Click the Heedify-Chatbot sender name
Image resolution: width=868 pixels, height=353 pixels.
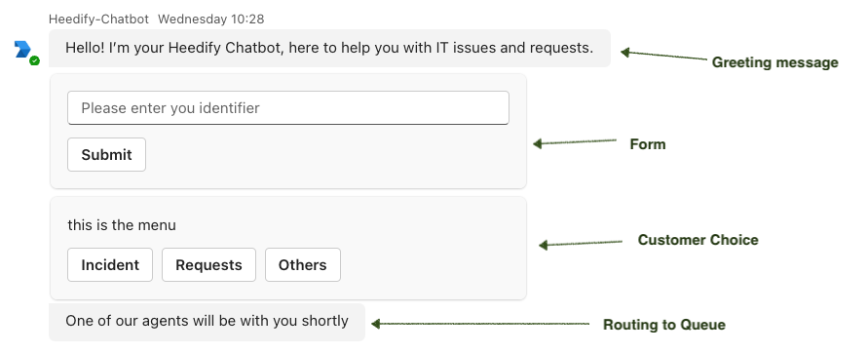click(98, 19)
